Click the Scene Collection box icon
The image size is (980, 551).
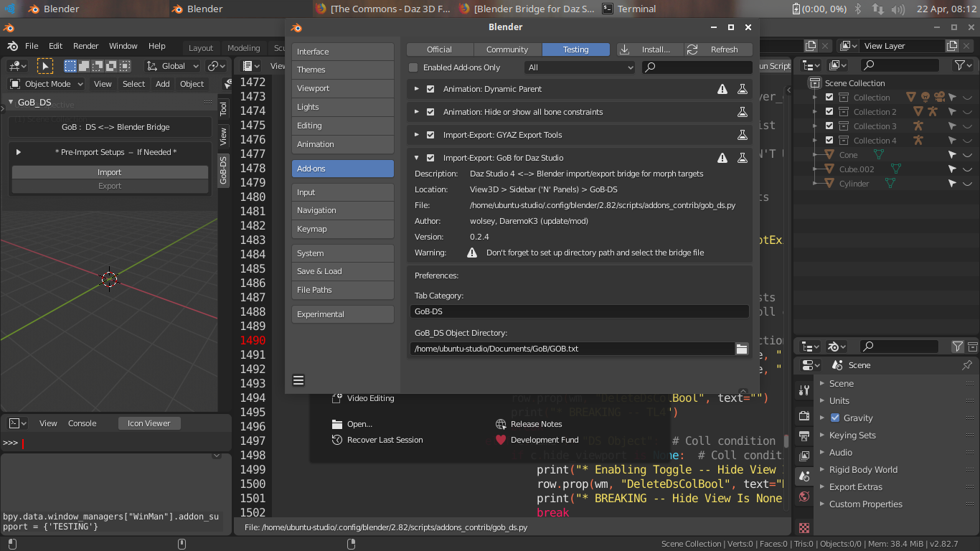pyautogui.click(x=814, y=83)
